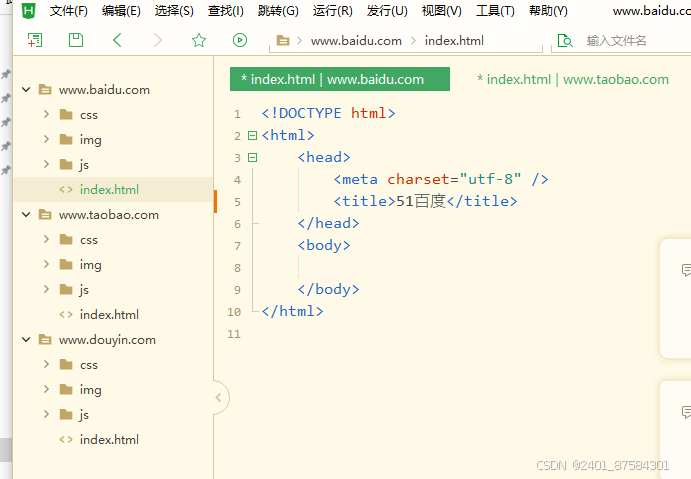Expand the img folder under www.douyin.com
The height and width of the screenshot is (479, 691).
tap(46, 389)
